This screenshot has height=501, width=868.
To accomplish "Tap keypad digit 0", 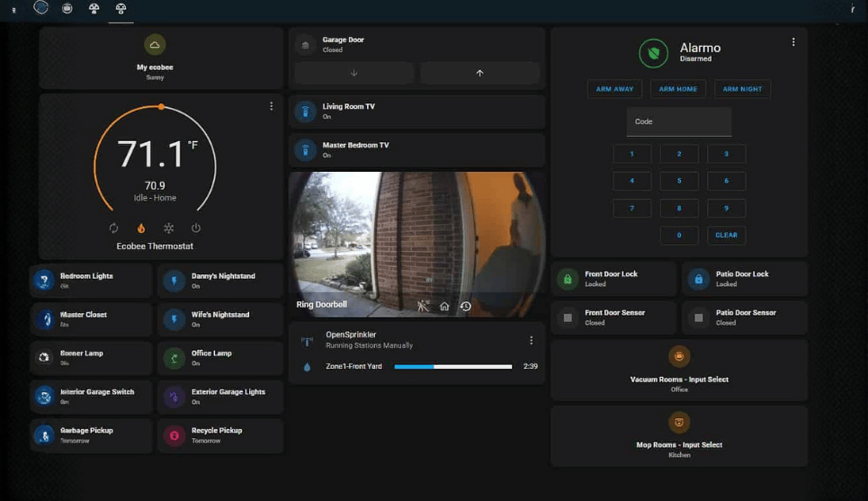I will click(x=679, y=236).
